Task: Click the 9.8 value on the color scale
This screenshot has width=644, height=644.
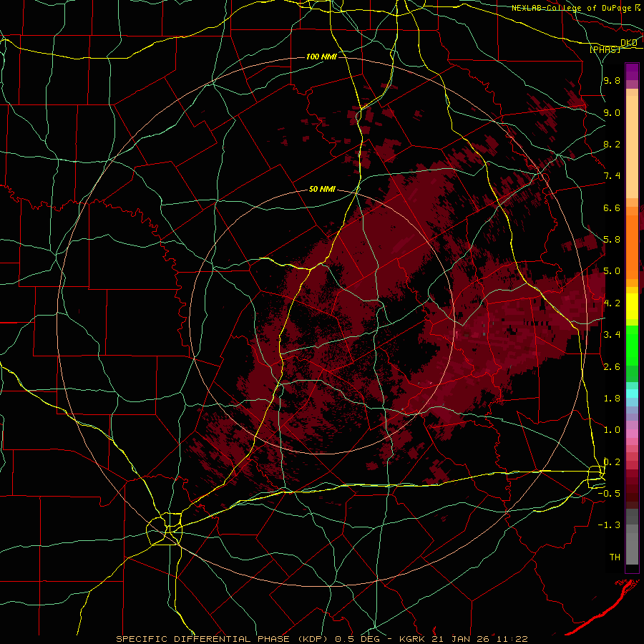Action: click(x=612, y=80)
